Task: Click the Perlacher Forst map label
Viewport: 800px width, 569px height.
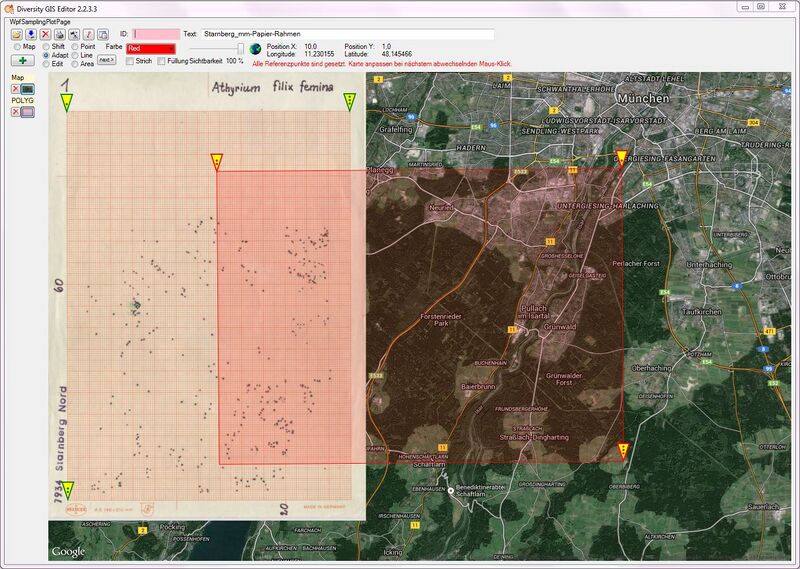Action: (x=636, y=264)
